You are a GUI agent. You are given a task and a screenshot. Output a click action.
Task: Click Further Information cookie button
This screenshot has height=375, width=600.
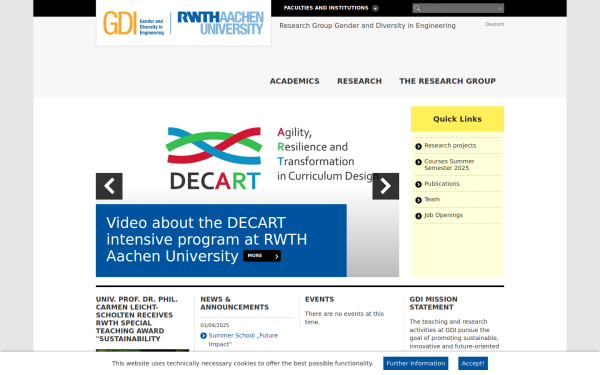click(416, 364)
